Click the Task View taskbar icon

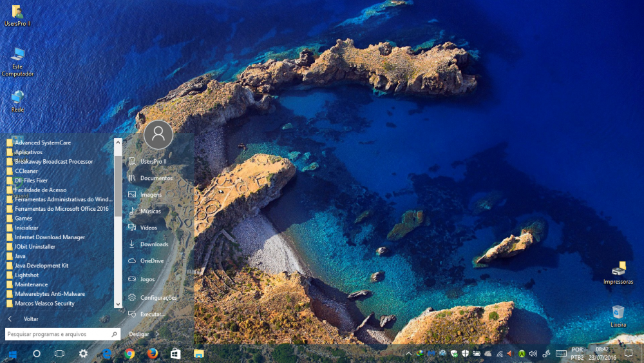coord(59,353)
